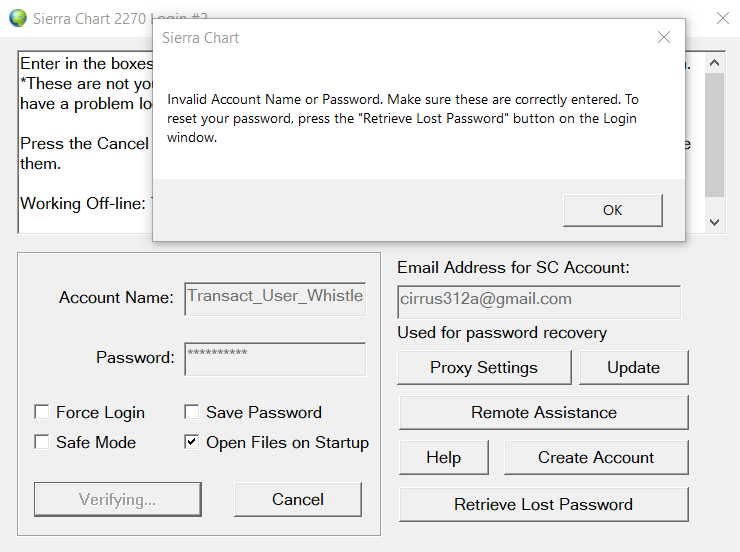The height and width of the screenshot is (552, 740).
Task: Click Retrieve Lost Password
Action: pyautogui.click(x=544, y=504)
